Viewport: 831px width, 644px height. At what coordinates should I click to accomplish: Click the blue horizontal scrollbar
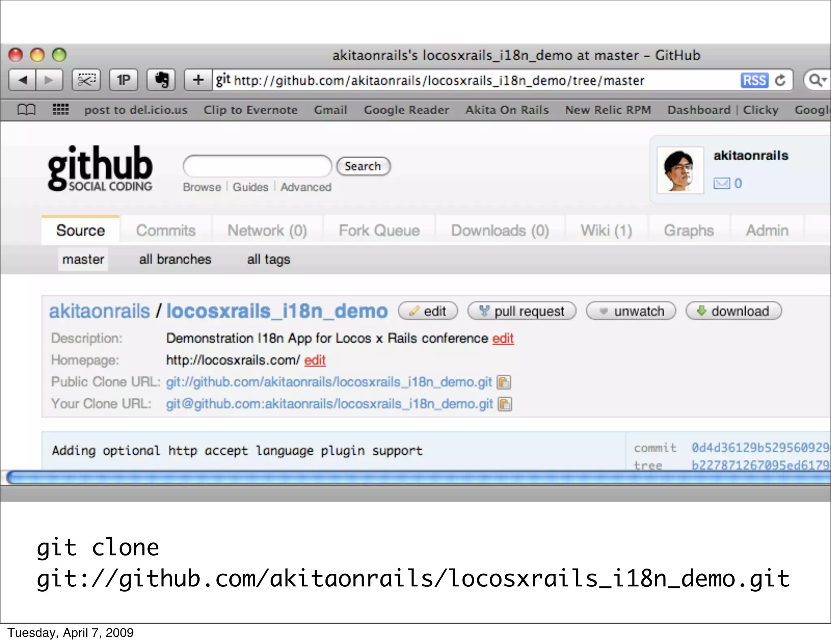pos(406,478)
